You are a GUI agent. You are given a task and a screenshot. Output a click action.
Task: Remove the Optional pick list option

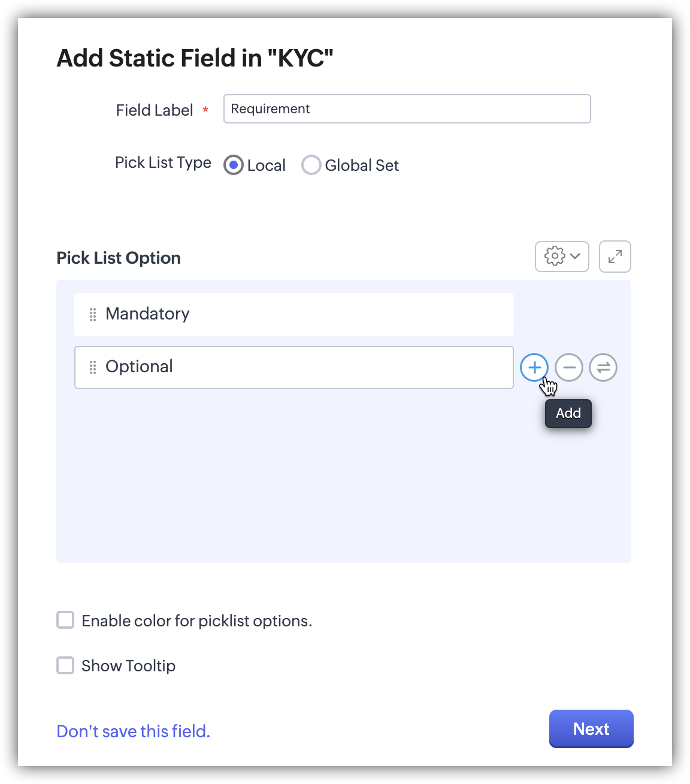568,367
